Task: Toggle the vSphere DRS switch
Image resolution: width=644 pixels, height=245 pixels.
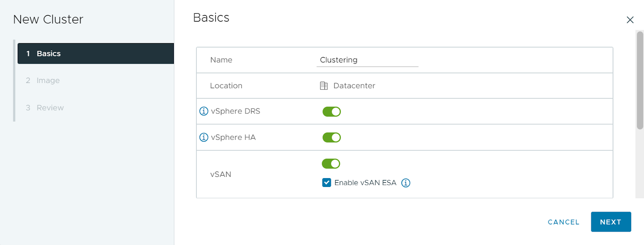Action: [x=332, y=112]
